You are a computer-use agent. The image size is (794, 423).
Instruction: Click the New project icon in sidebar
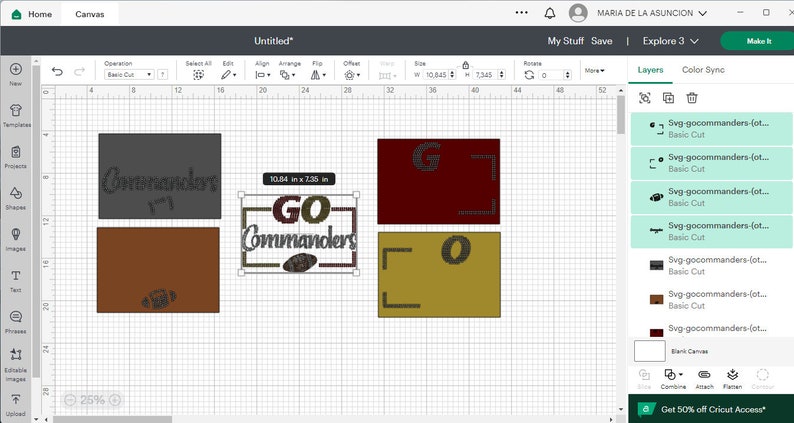pos(16,74)
